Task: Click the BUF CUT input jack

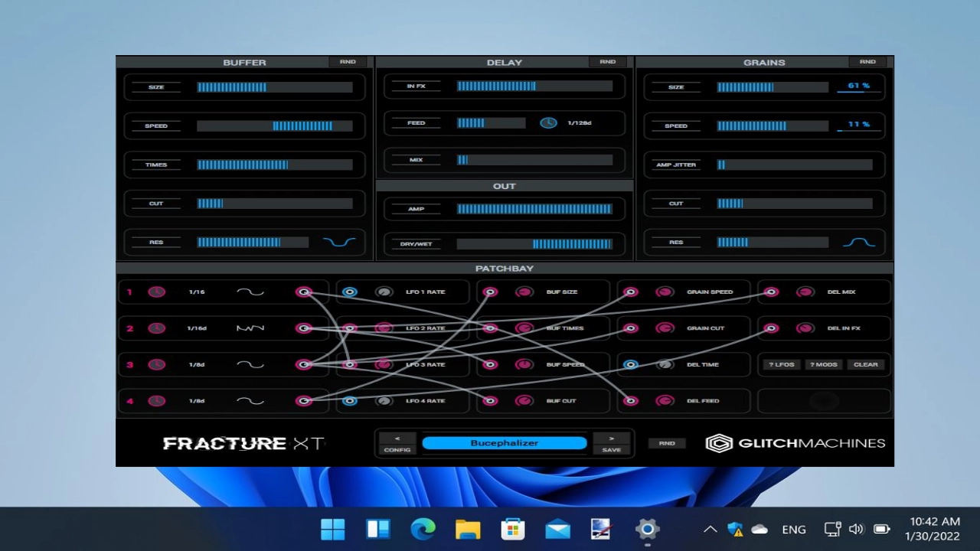Action: pos(490,401)
